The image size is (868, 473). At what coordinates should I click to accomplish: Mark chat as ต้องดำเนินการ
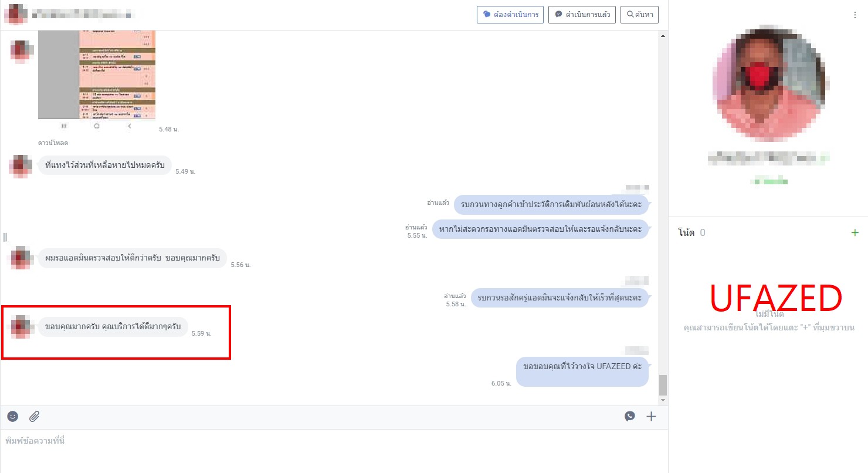[x=510, y=15]
